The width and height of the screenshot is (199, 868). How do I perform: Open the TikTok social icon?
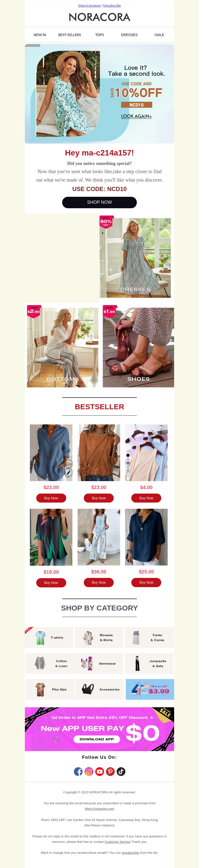(x=121, y=771)
